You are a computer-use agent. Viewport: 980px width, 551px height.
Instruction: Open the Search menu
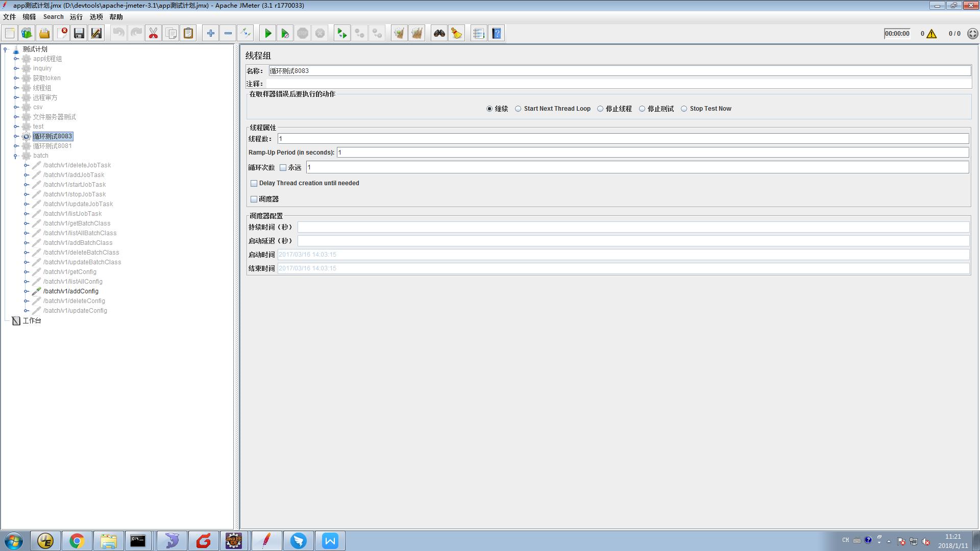tap(53, 16)
